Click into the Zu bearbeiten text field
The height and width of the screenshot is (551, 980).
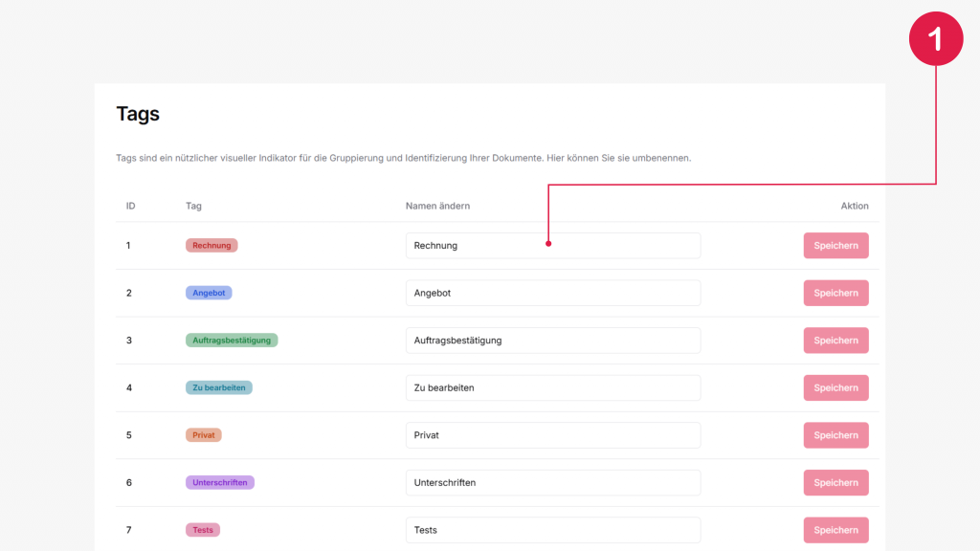(552, 387)
